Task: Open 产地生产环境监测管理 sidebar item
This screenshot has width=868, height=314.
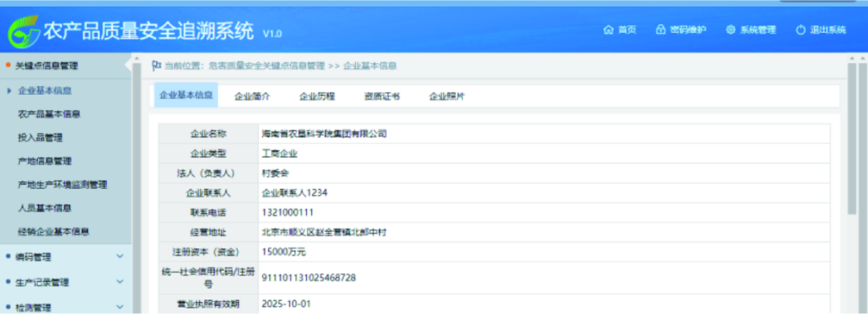Action: click(63, 185)
